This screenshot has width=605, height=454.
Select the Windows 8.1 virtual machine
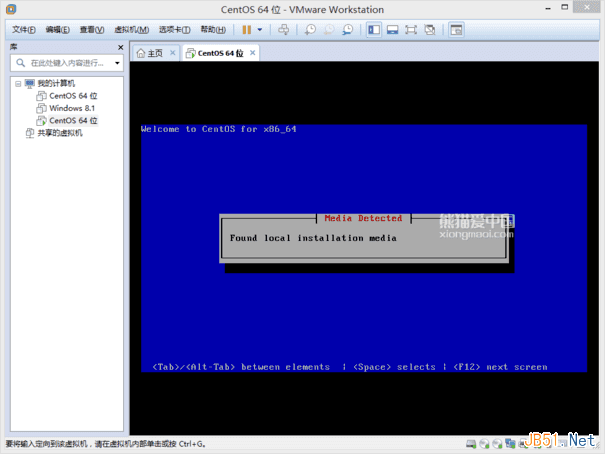(72, 108)
